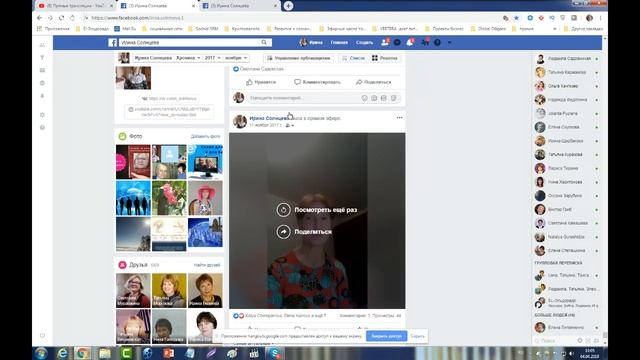The width and height of the screenshot is (640, 360).
Task: Click the emoji icon in comment box
Action: click(x=364, y=98)
